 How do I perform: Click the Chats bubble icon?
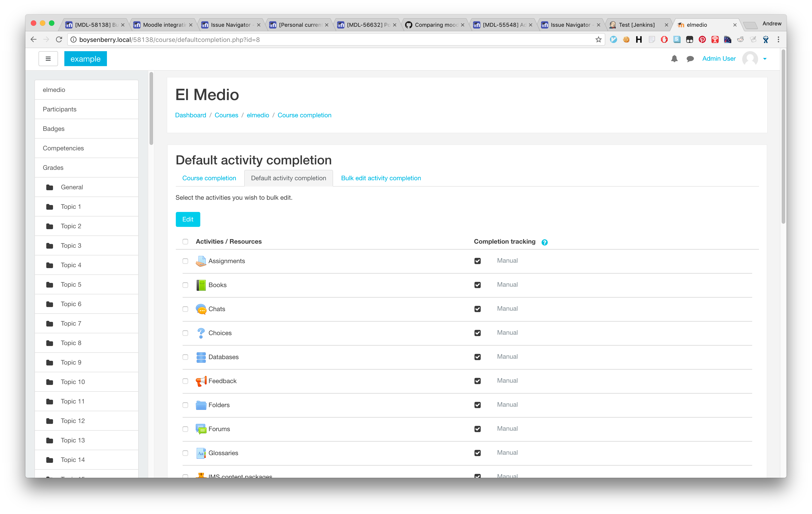click(x=201, y=309)
